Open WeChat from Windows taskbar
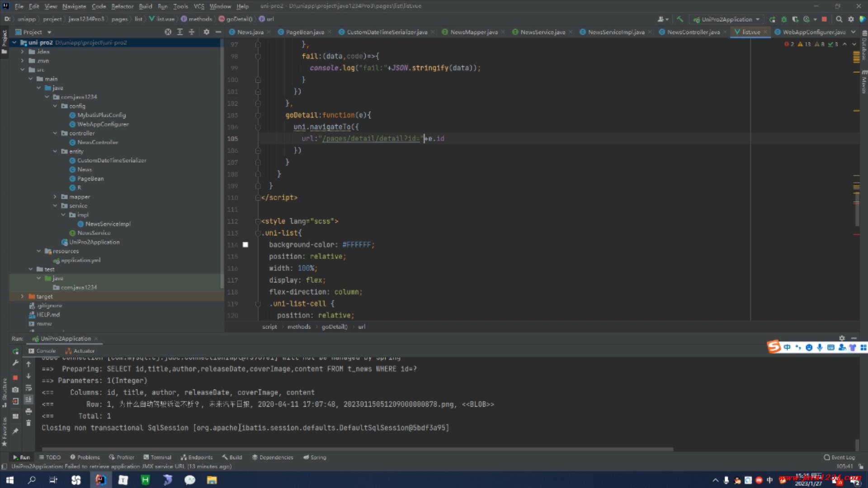Image resolution: width=868 pixels, height=488 pixels. pos(190,480)
